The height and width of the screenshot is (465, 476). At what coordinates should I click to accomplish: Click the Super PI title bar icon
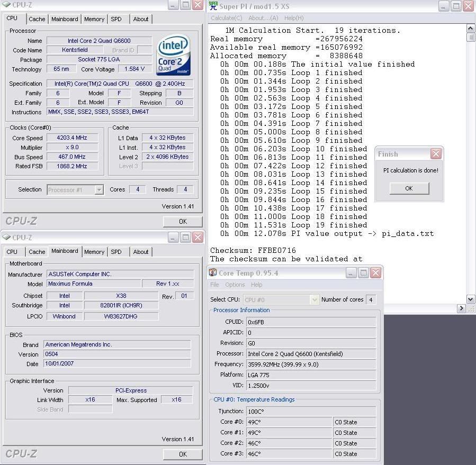pos(213,6)
